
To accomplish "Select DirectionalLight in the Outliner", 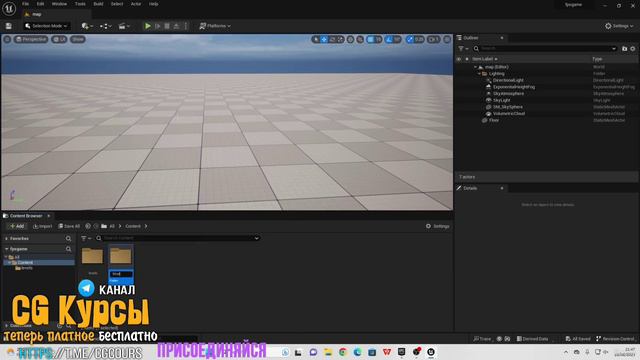I will (x=508, y=80).
